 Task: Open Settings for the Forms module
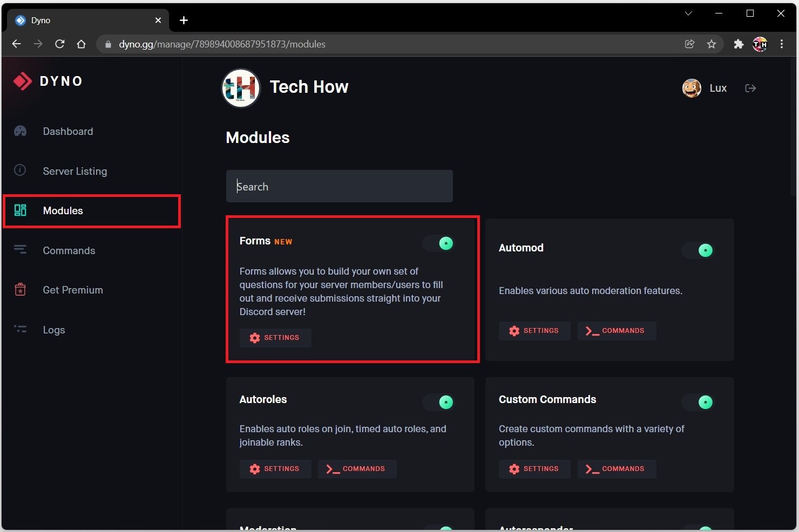(x=275, y=338)
